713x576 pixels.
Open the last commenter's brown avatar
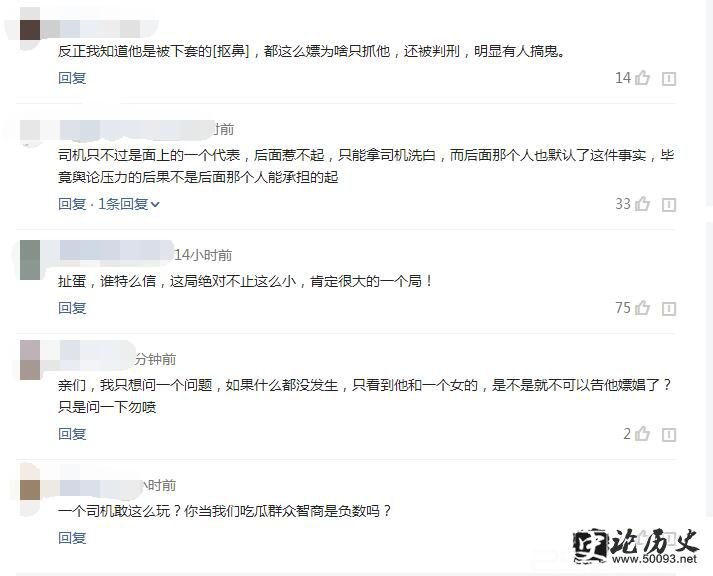[x=30, y=490]
